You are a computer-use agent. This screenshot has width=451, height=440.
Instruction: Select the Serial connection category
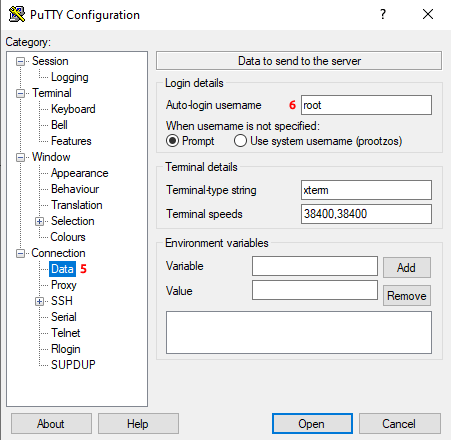64,317
